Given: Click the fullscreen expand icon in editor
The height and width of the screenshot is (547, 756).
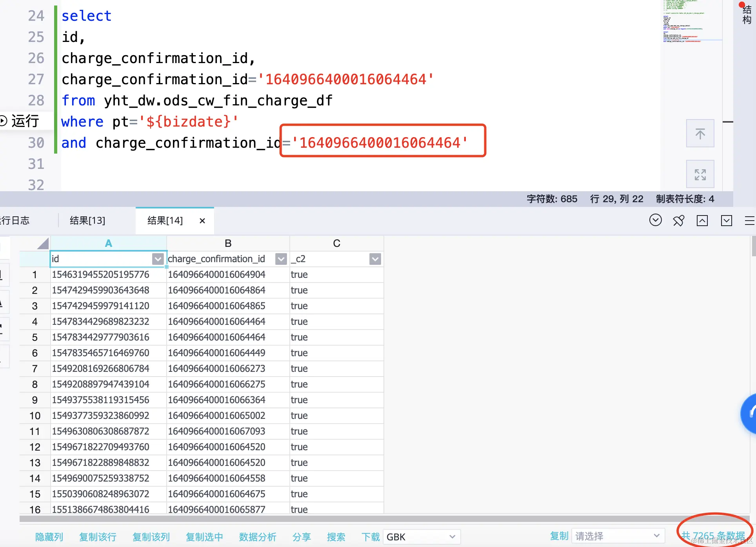Looking at the screenshot, I should coord(700,174).
